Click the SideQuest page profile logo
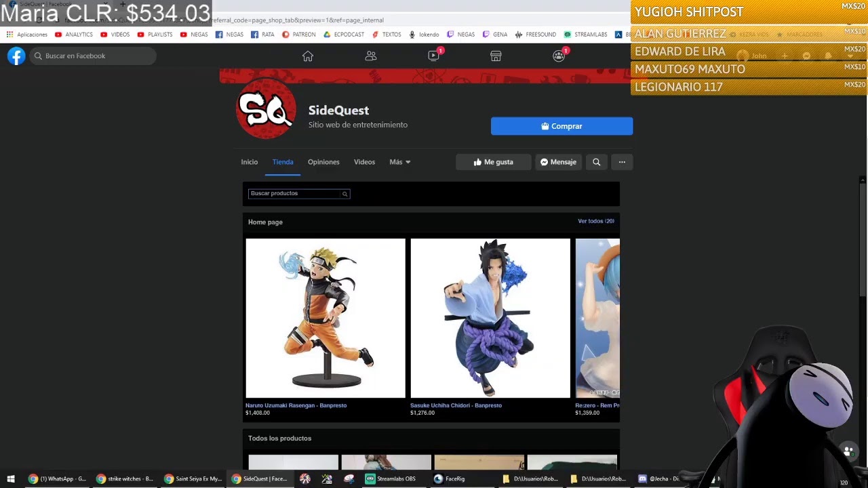The height and width of the screenshot is (488, 868). point(266,108)
